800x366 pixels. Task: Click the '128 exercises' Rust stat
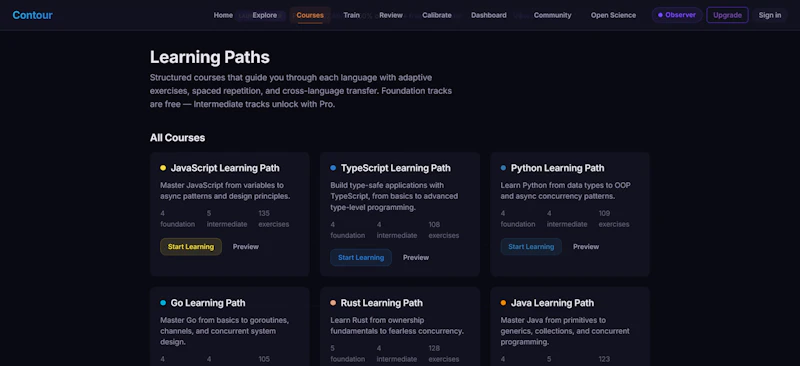click(443, 353)
